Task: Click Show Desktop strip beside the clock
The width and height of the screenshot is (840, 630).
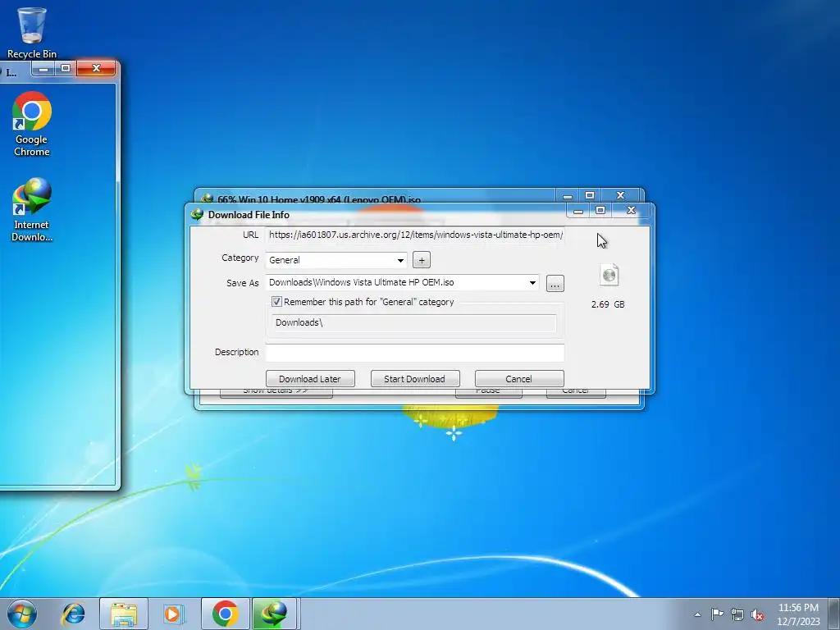Action: coord(834,614)
